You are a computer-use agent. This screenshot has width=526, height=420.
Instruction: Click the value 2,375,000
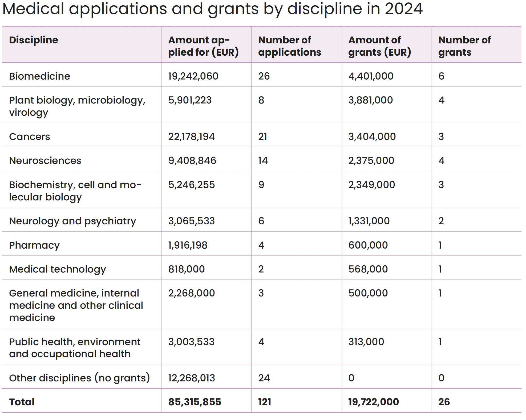(371, 160)
